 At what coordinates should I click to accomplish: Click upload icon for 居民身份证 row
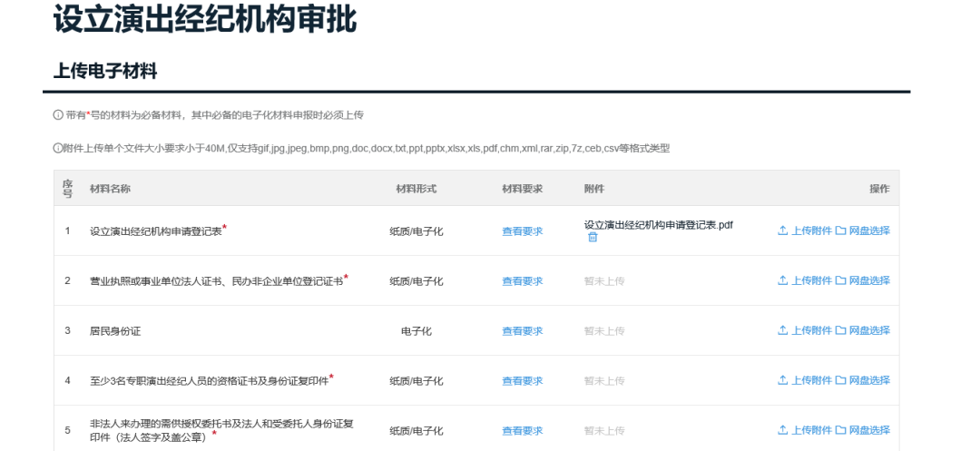coord(782,330)
